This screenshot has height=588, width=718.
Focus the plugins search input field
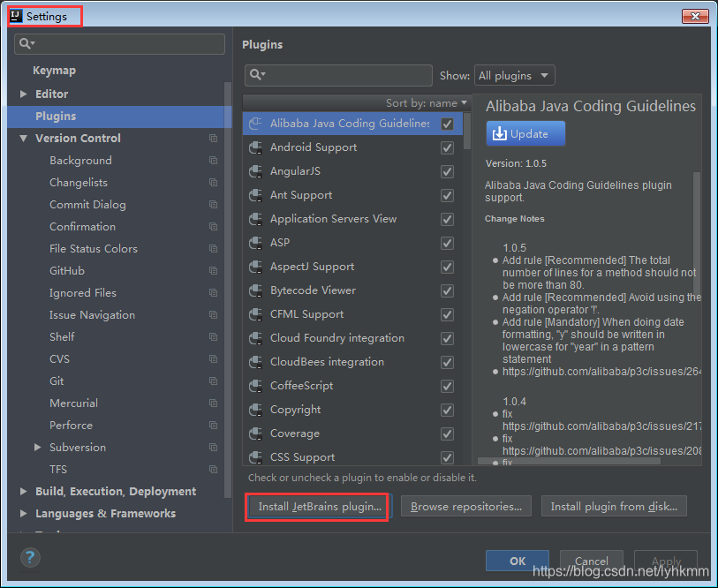point(338,75)
